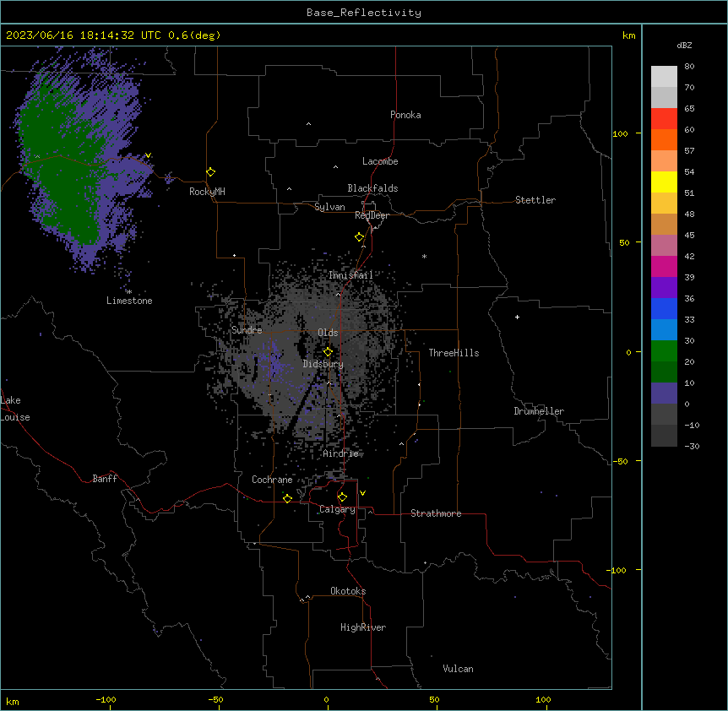
Task: Click the yellow v marker east of Calgary
Action: [x=362, y=493]
